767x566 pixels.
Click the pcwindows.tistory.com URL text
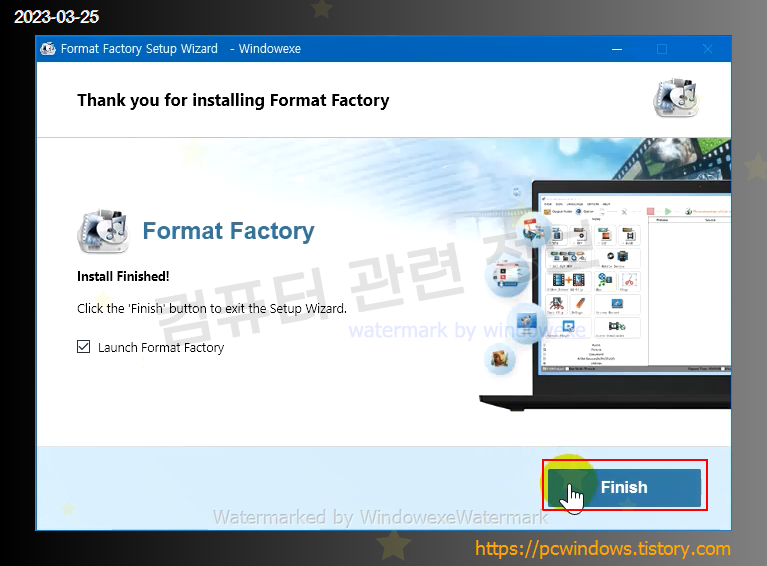pyautogui.click(x=603, y=548)
